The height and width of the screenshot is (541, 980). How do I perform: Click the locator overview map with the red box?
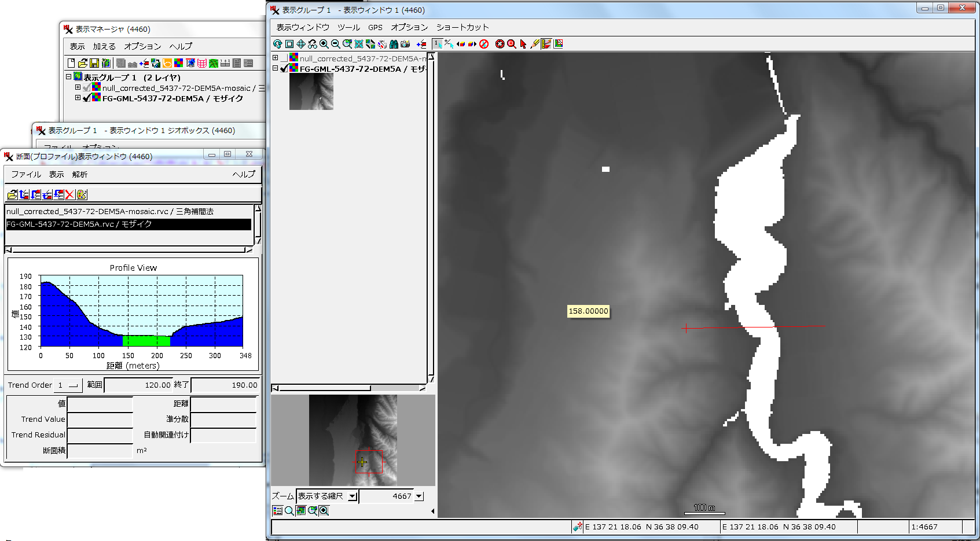[353, 440]
